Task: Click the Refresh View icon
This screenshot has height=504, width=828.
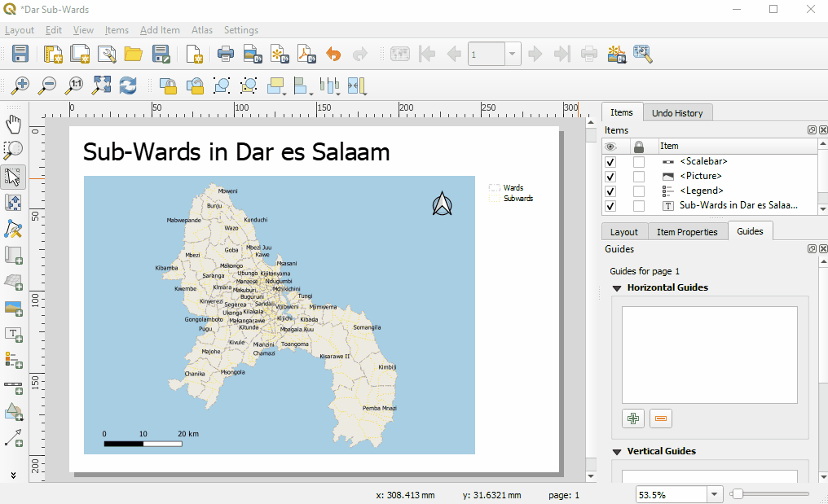Action: (128, 85)
